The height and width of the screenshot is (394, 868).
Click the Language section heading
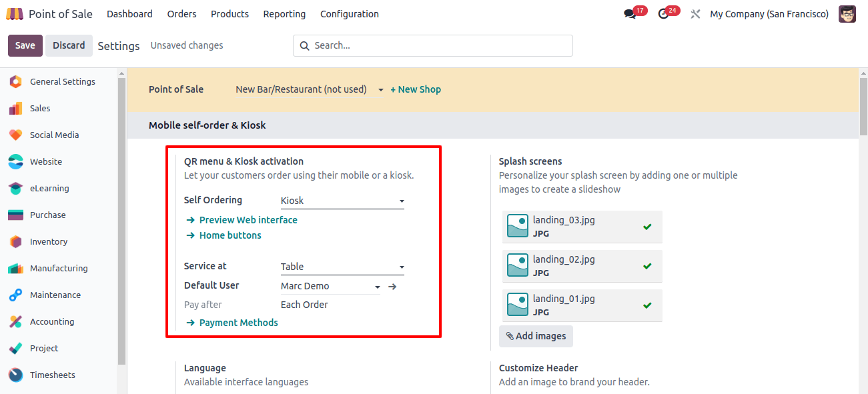205,368
